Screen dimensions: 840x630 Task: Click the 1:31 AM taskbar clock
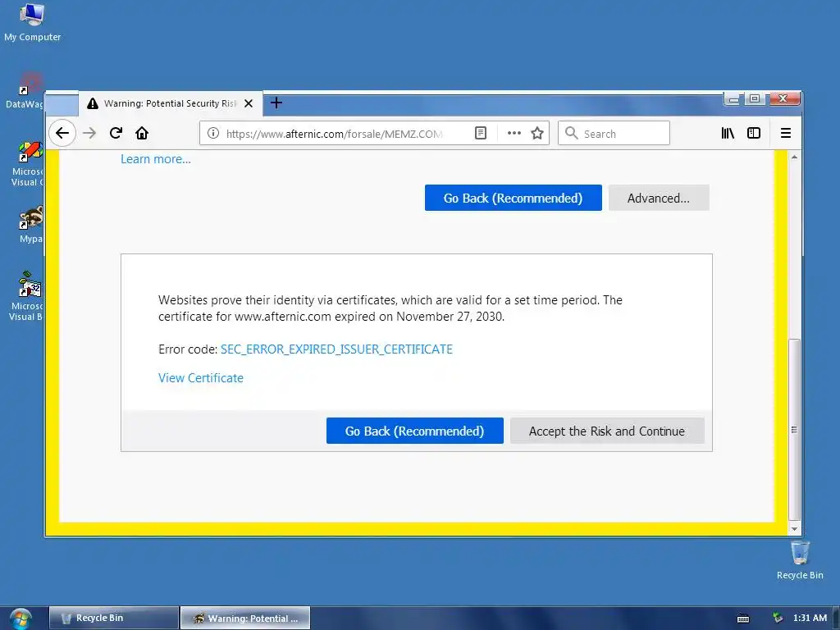point(810,618)
